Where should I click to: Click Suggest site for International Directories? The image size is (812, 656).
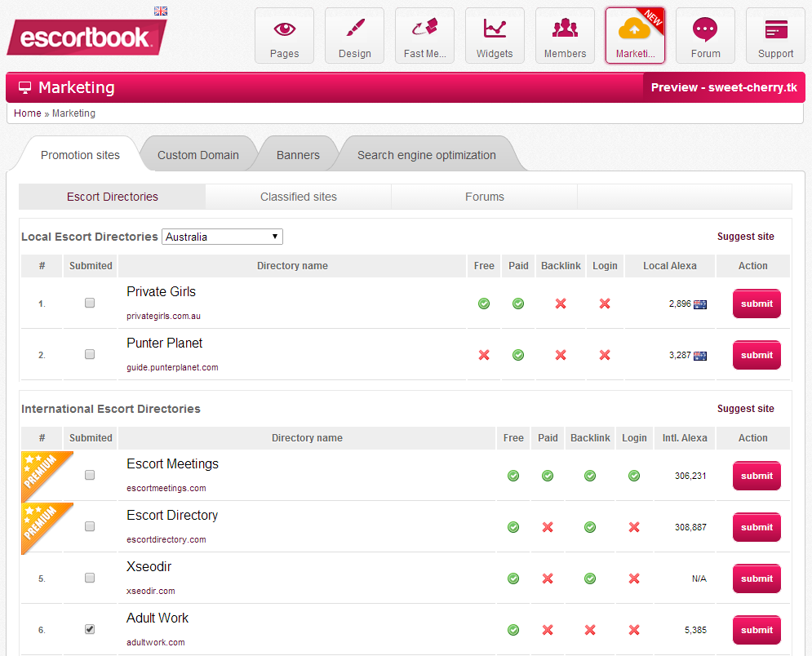tap(745, 409)
